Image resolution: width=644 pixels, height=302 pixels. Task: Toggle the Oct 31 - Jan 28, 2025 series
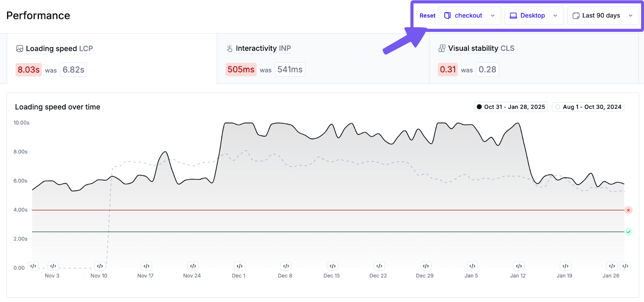[510, 107]
